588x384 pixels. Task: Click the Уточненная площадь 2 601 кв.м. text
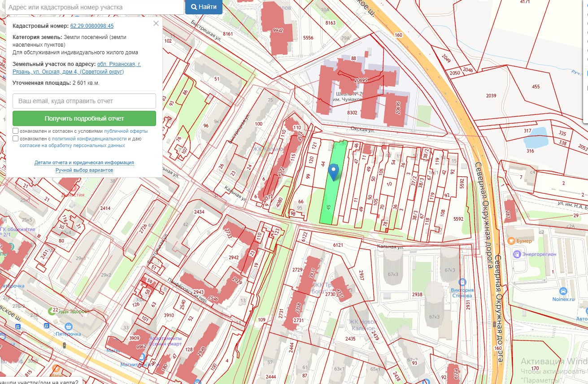point(56,83)
